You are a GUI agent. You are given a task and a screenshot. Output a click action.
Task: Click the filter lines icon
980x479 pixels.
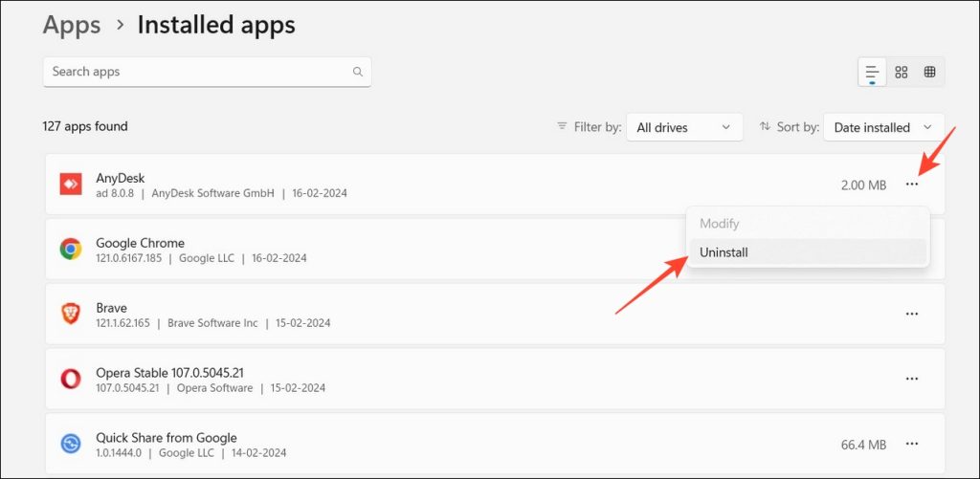coord(562,127)
